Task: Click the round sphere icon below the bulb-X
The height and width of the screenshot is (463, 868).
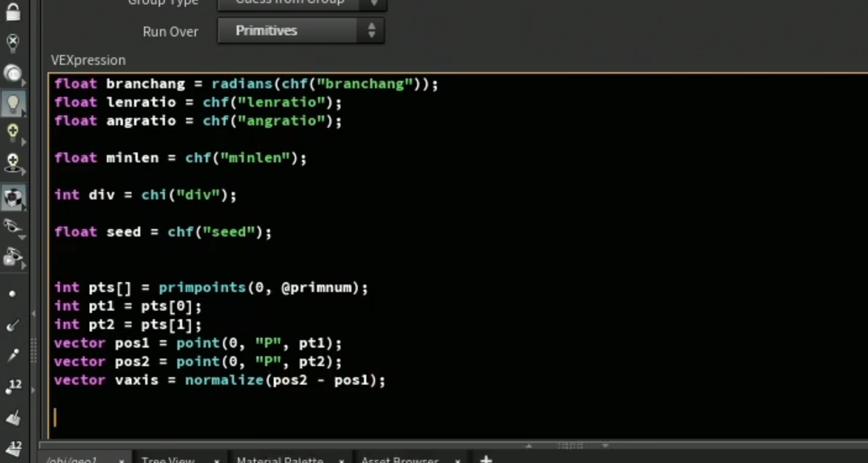Action: coord(13,73)
